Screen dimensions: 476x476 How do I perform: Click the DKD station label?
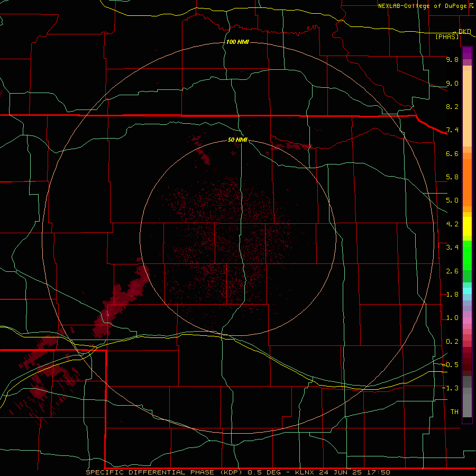point(465,31)
